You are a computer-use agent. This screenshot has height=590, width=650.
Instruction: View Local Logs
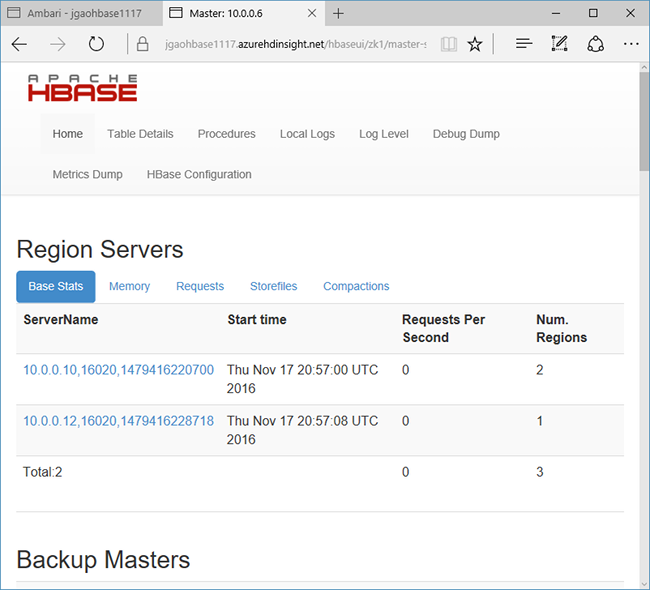pyautogui.click(x=307, y=134)
